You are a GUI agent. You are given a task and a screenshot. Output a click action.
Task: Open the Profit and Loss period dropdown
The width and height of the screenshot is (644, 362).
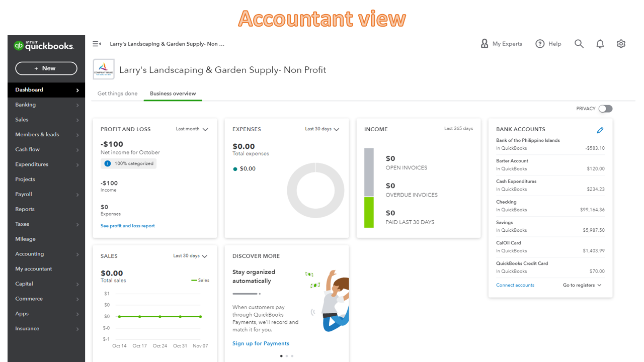pyautogui.click(x=192, y=129)
